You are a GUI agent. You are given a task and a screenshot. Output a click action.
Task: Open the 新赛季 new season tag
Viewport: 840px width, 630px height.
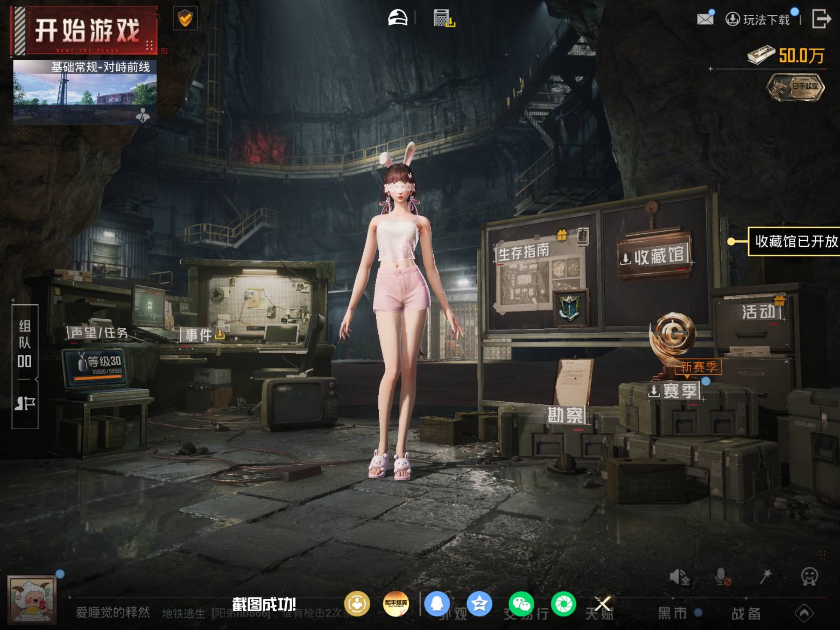pyautogui.click(x=698, y=367)
